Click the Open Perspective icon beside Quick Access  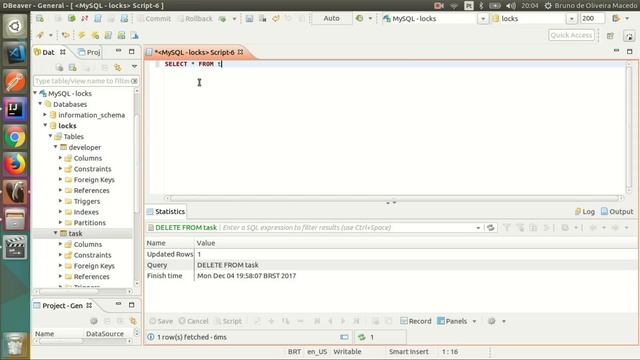610,36
